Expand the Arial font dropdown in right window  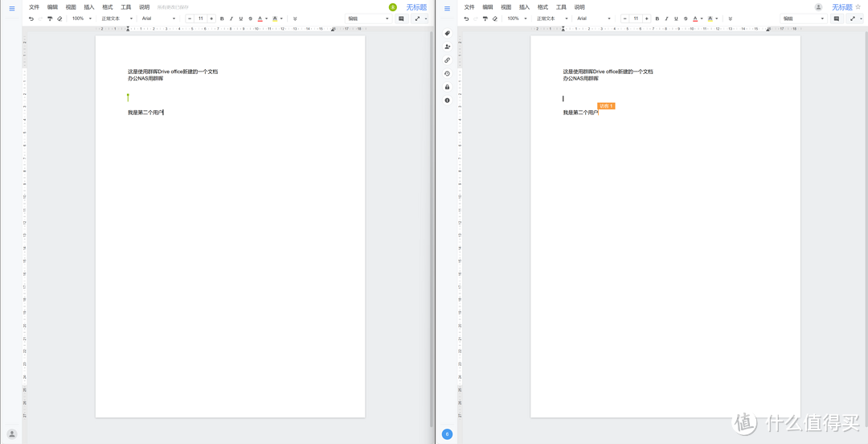[x=593, y=18]
